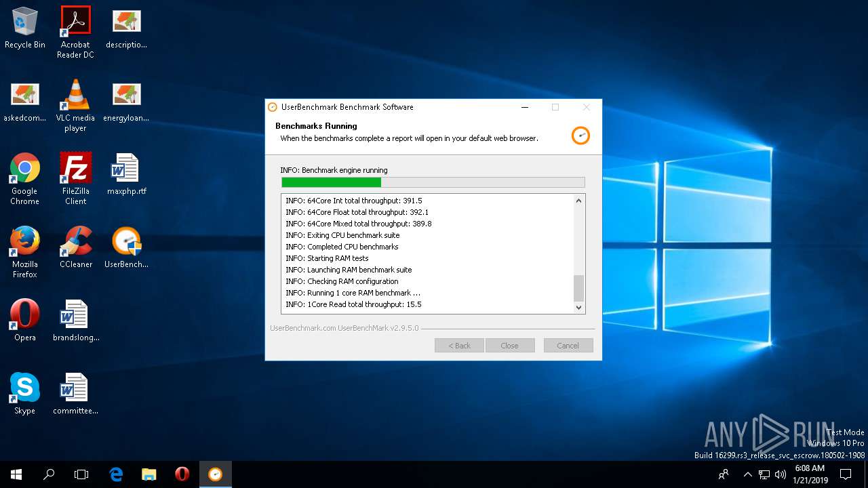Screen dimensions: 868x488
Task: Select log line 'Checking RAM configuration'
Action: [342, 281]
